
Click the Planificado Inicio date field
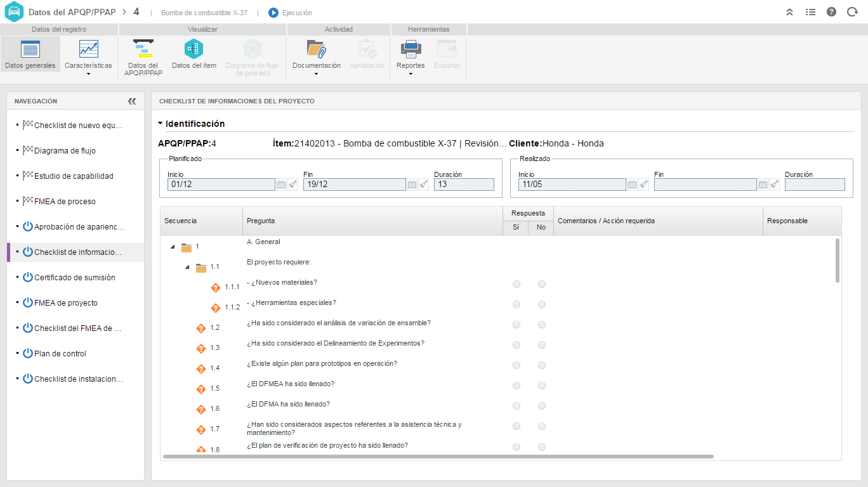point(221,185)
